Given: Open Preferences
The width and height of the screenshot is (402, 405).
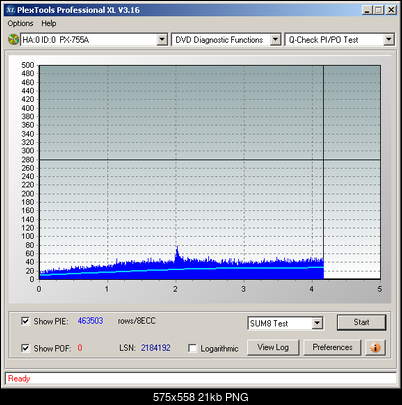Looking at the screenshot, I should pyautogui.click(x=332, y=348).
